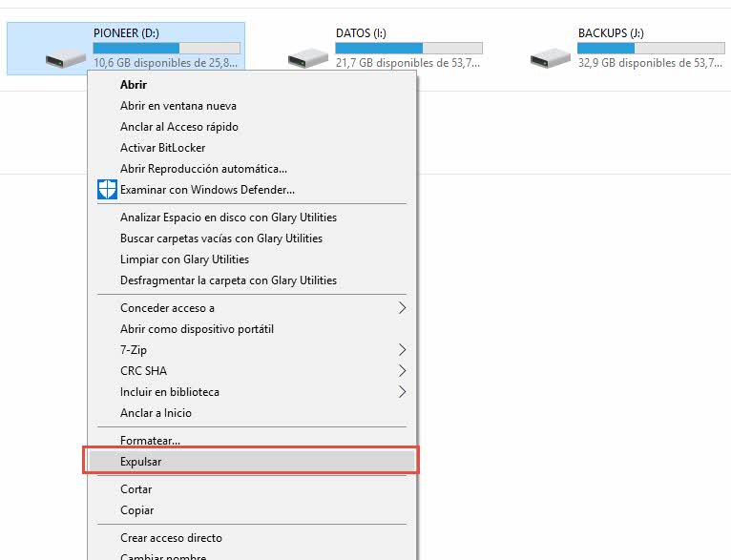Choose Analizar Espacio en disco con Glary Utilities
Image resolution: width=731 pixels, height=560 pixels.
[x=228, y=218]
